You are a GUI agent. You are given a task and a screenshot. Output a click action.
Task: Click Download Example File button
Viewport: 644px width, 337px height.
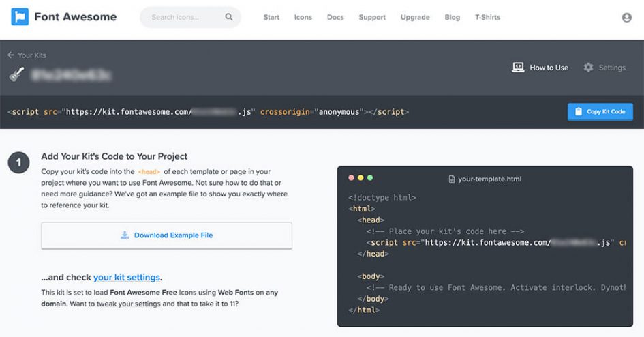tap(166, 235)
